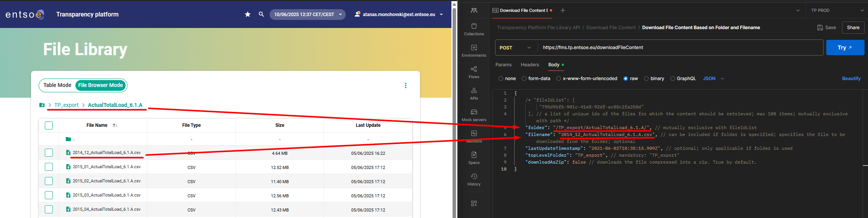Image resolution: width=868 pixels, height=218 pixels.
Task: Open the Mock servers panel
Action: 474,115
